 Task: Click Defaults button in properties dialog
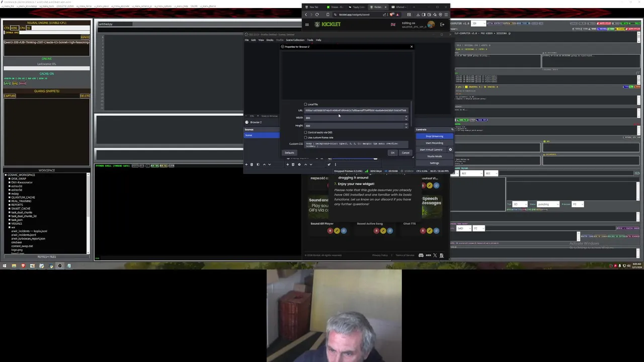[x=289, y=153]
